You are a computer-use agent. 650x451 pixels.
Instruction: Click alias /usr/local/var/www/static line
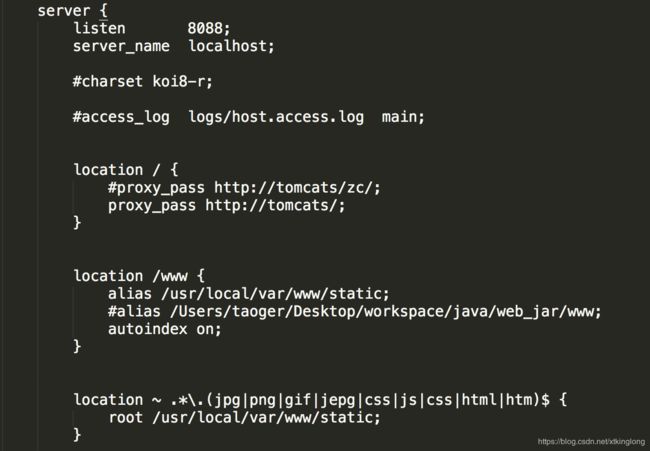pos(249,294)
